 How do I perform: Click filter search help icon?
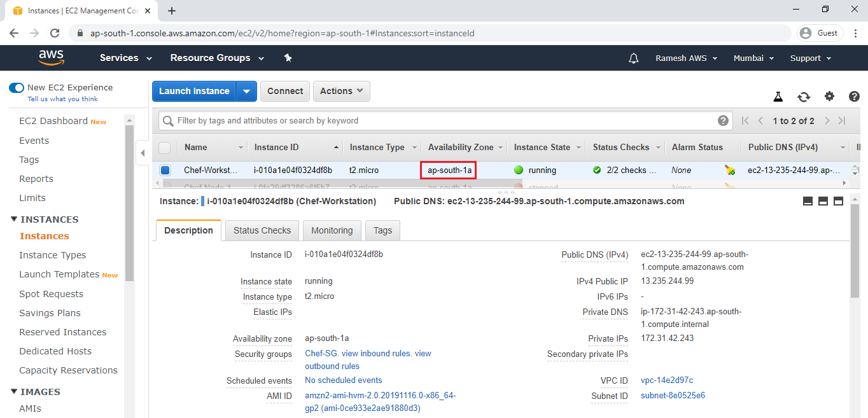[723, 121]
